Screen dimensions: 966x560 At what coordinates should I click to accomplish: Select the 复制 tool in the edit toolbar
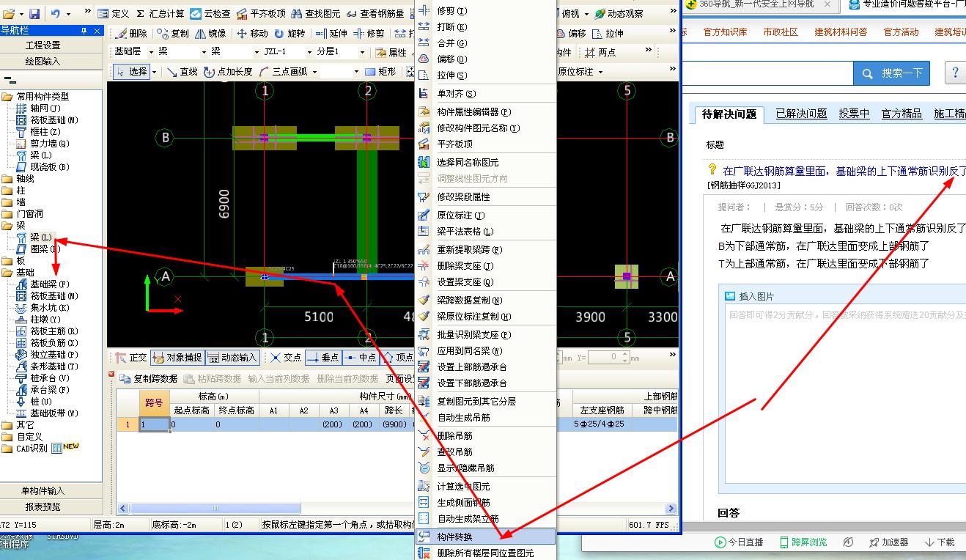173,34
